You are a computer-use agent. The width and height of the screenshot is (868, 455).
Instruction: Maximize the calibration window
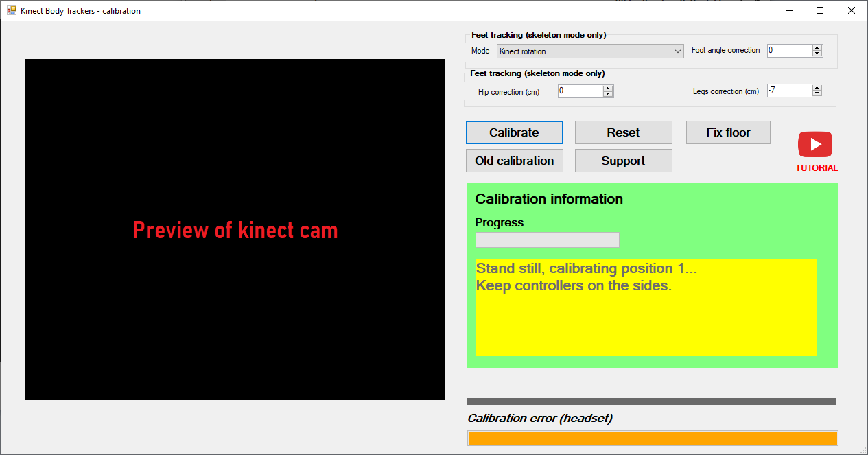tap(819, 10)
